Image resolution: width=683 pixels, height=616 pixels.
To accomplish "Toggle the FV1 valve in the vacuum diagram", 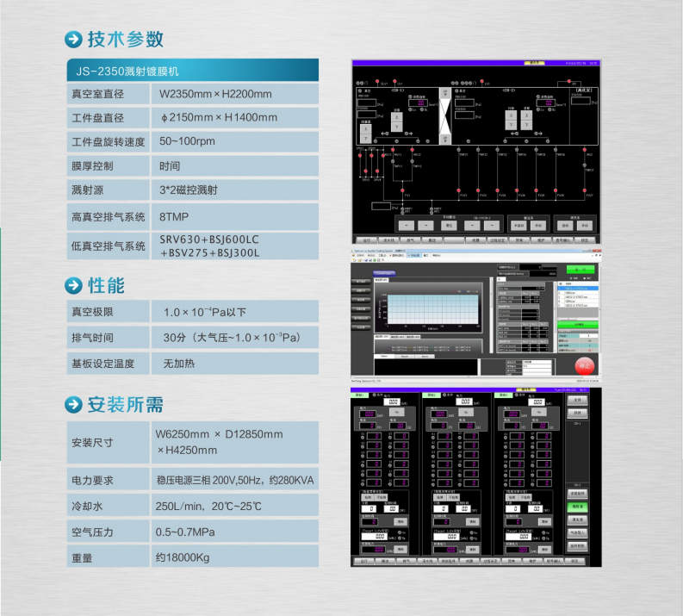I will point(402,190).
